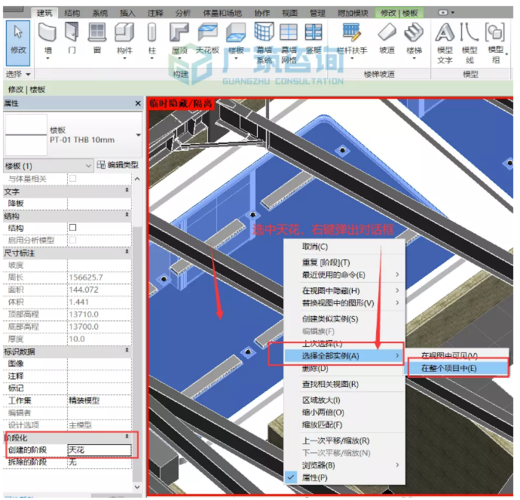Switch to the 附加模块 ribbon tab
Viewport: 520px width, 500px height.
point(353,13)
